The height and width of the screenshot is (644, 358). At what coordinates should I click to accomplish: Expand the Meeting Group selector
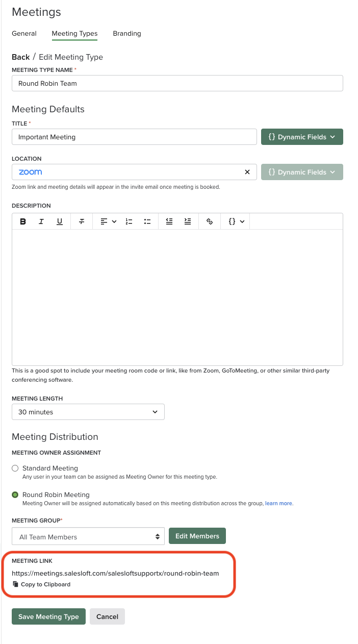click(88, 537)
